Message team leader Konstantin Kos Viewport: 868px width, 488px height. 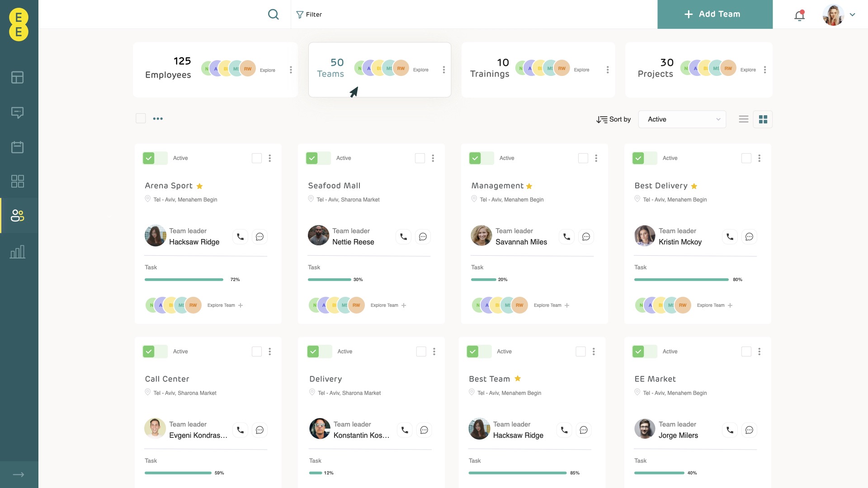tap(425, 430)
